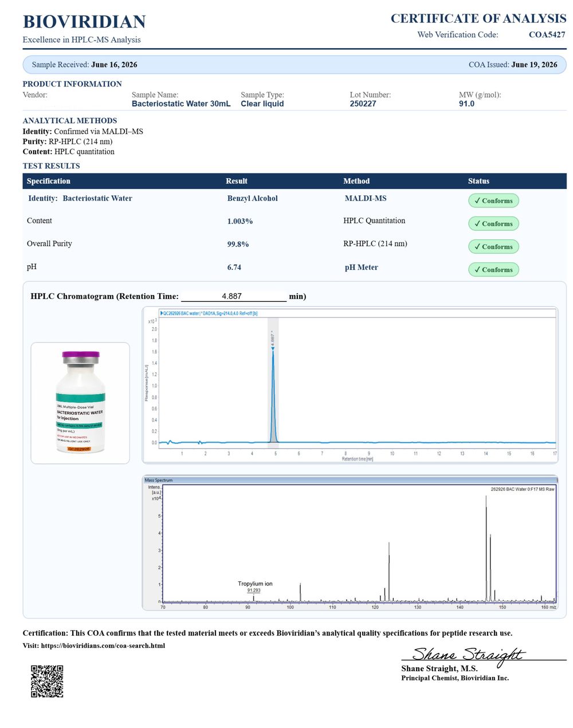The height and width of the screenshot is (728, 573).
Task: Click the sample received date June 16, 2026
Action: tap(114, 65)
